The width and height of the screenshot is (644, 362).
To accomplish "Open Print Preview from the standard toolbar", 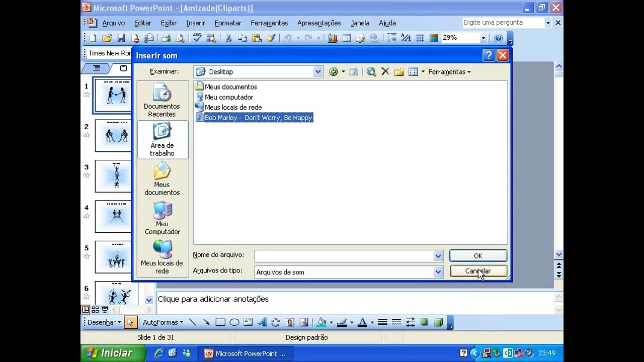I will [180, 38].
